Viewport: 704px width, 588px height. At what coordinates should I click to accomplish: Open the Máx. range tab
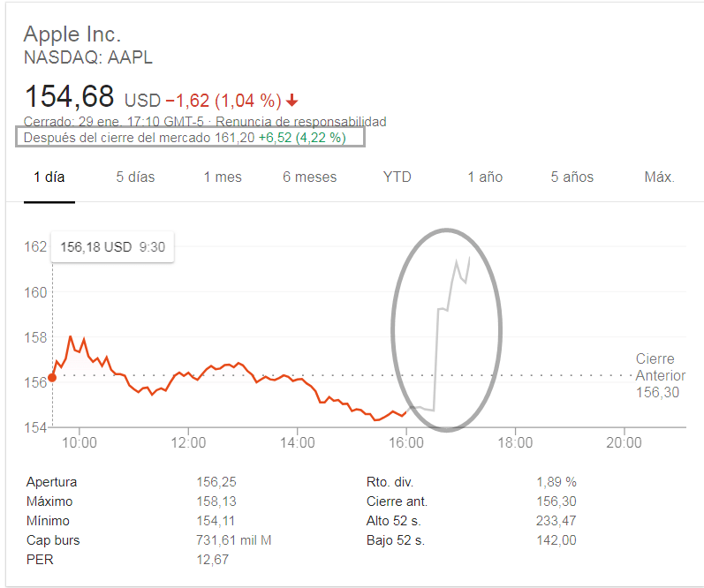click(x=660, y=177)
